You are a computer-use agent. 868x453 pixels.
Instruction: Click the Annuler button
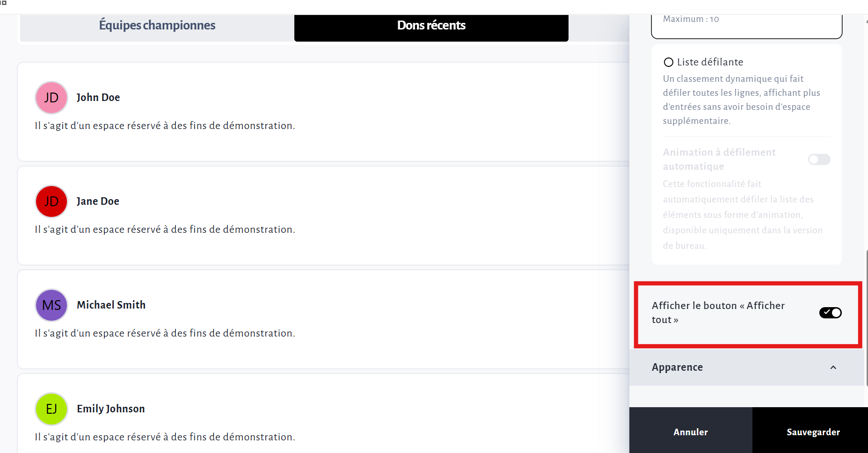[691, 431]
